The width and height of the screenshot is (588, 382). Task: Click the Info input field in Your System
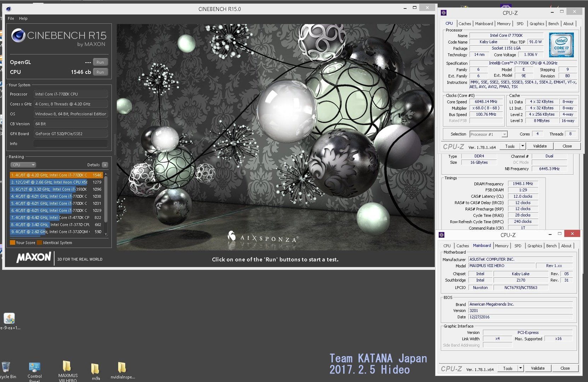click(70, 144)
